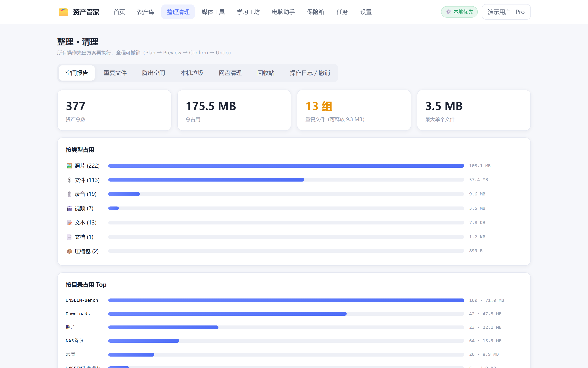Click the NAS备份 directory label
This screenshot has width=588, height=368.
(75, 341)
